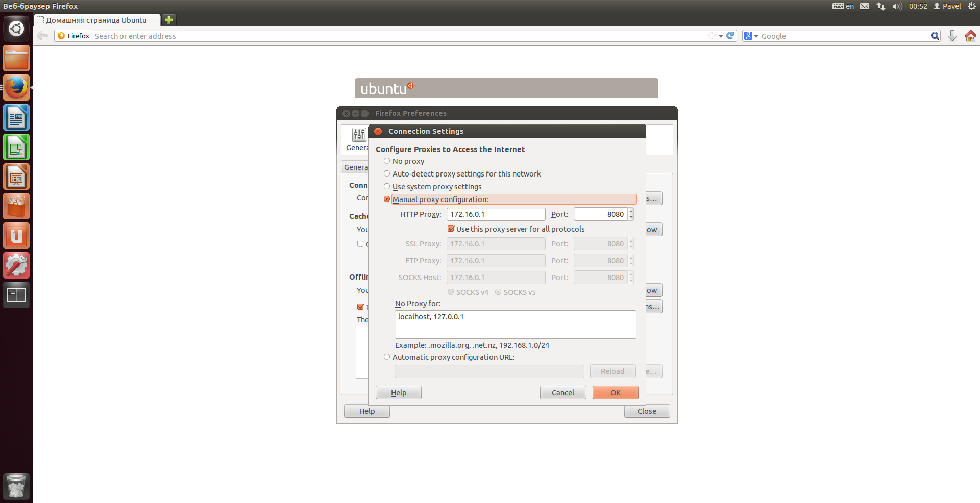Screen dimensions: 980x503
Task: Open the Ubuntu One dock icon
Action: point(16,236)
